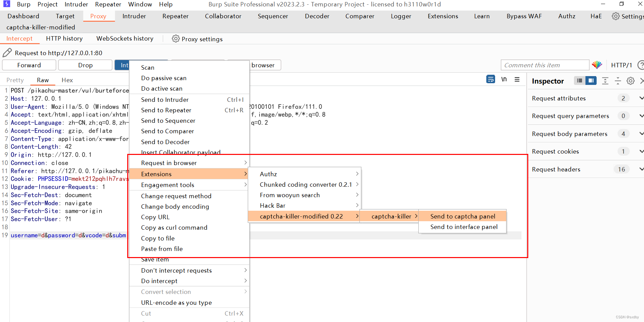Switch Inspector to stacked layout icon
644x322 pixels.
point(580,80)
